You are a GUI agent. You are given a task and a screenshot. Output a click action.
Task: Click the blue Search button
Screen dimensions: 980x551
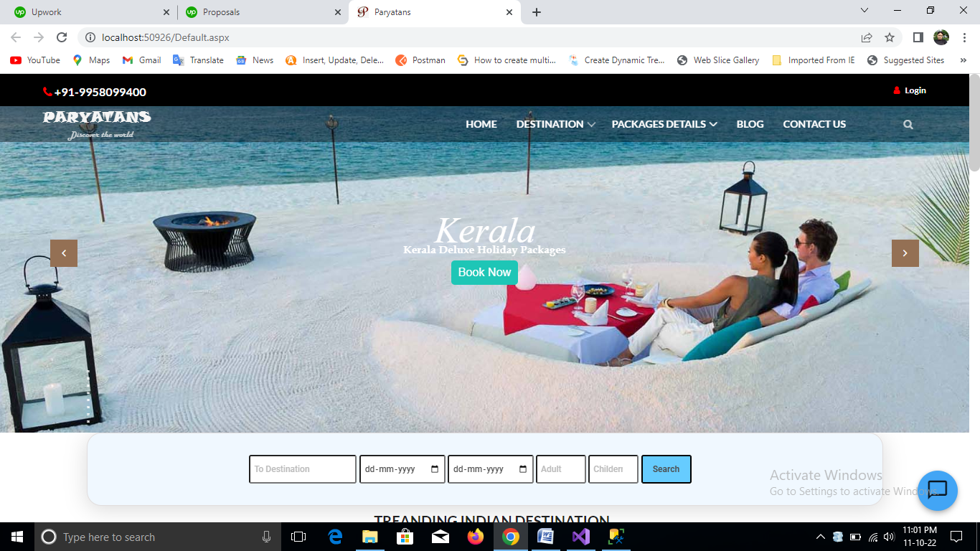[666, 469]
